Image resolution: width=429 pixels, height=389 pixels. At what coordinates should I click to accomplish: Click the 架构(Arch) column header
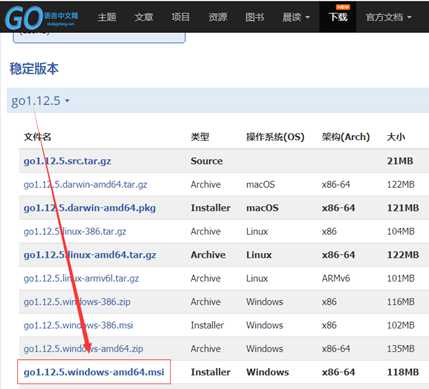[x=346, y=137]
